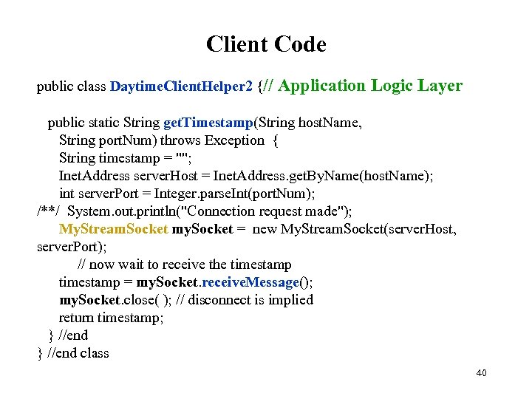Click the 'Client Code' slide title
Screen dimensions: 532x399
click(266, 44)
